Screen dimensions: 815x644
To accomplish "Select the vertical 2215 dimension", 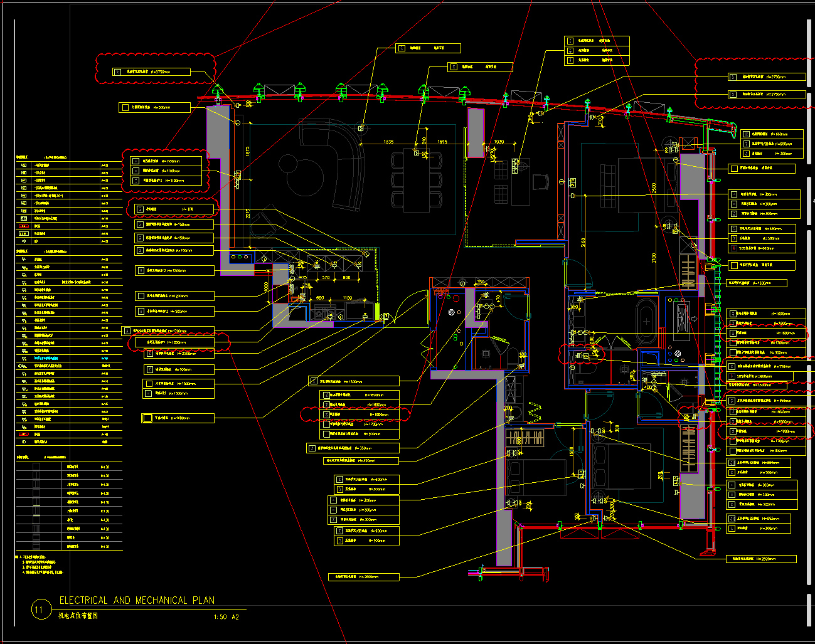I will coord(247,215).
